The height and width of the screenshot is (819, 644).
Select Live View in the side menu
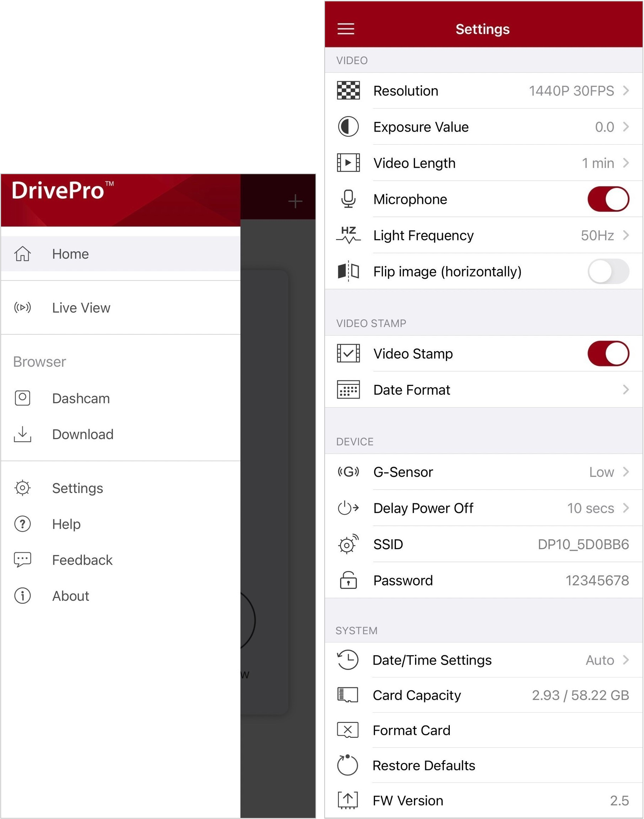[121, 308]
